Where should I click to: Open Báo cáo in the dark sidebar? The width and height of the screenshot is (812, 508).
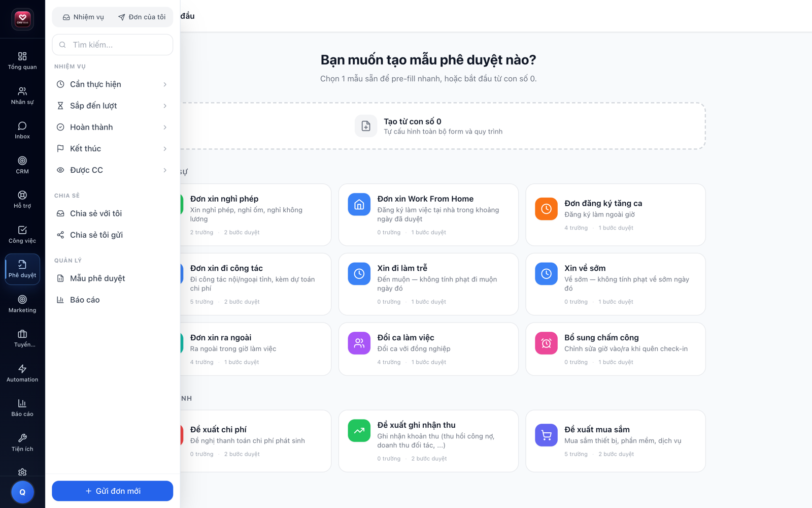(x=22, y=408)
